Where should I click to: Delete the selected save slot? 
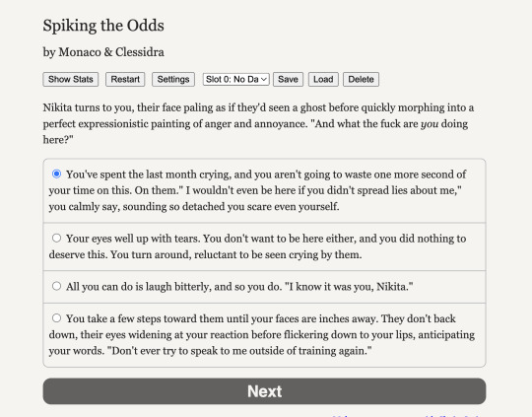pos(361,80)
